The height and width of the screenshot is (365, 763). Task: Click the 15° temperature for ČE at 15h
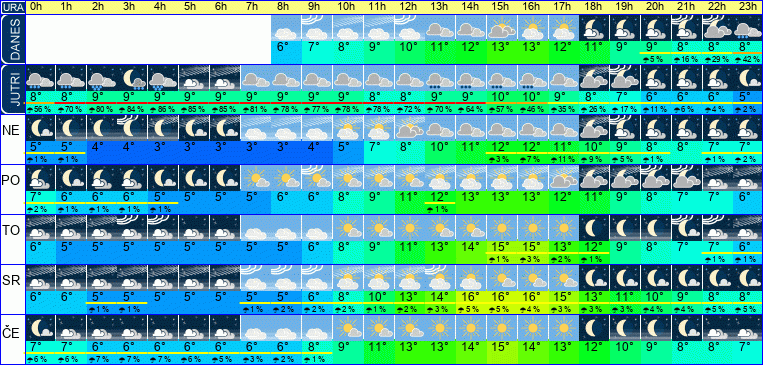pos(501,347)
